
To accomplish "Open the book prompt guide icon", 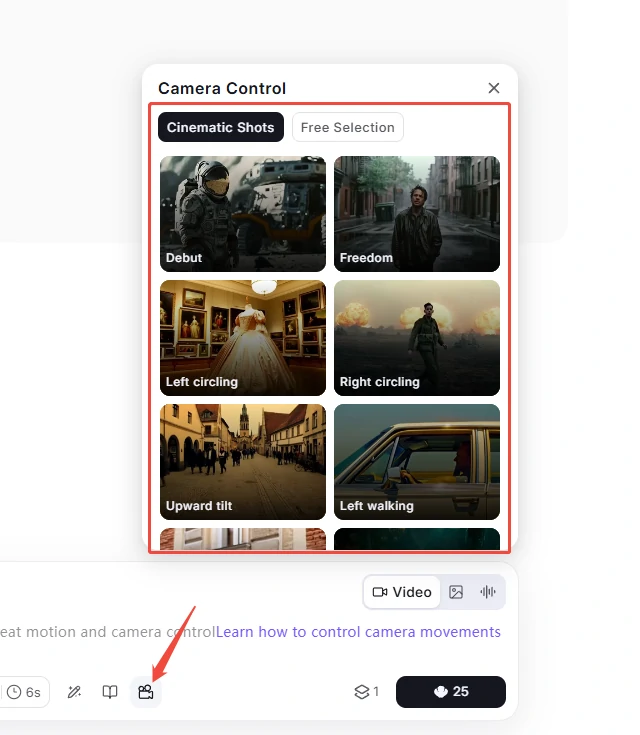I will click(x=110, y=692).
